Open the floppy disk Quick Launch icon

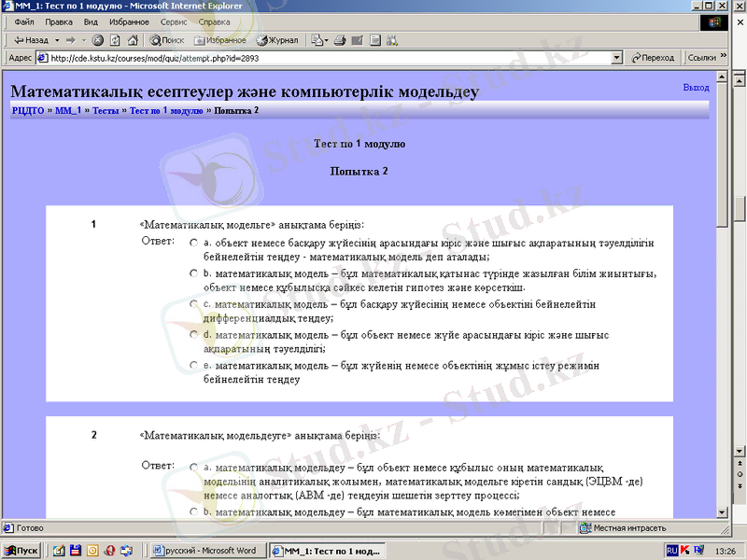coord(76,551)
